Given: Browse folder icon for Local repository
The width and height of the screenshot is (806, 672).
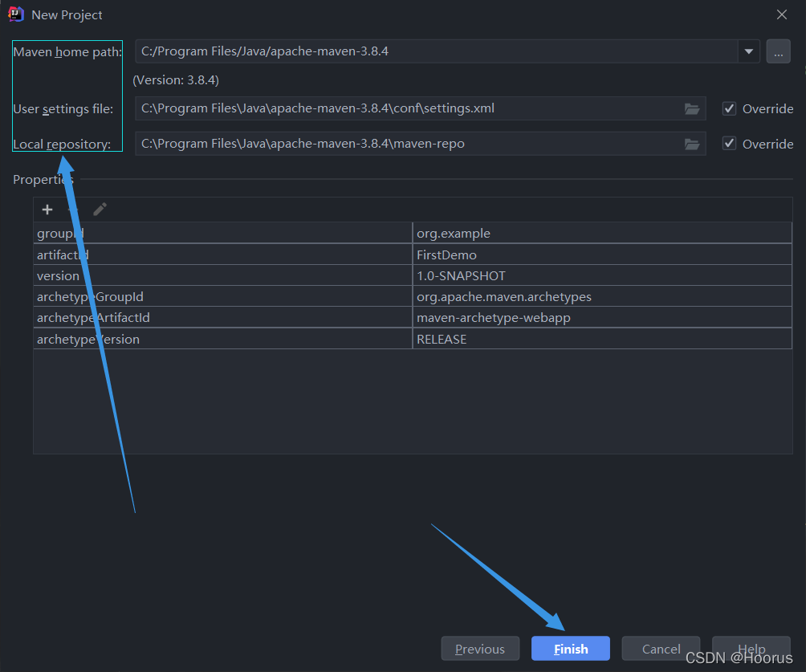Looking at the screenshot, I should [692, 144].
